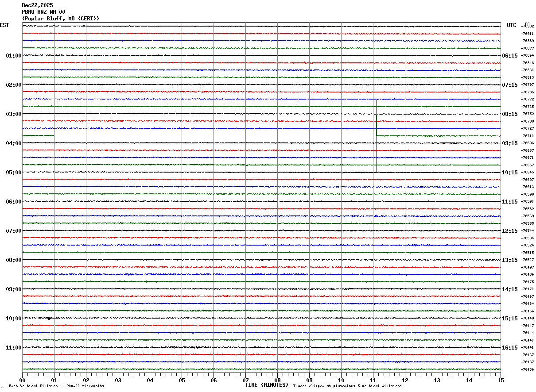This screenshot has width=536, height=392.
Task: Click the Each Vertical Division 200.00 microvolts note
Action: click(x=56, y=386)
